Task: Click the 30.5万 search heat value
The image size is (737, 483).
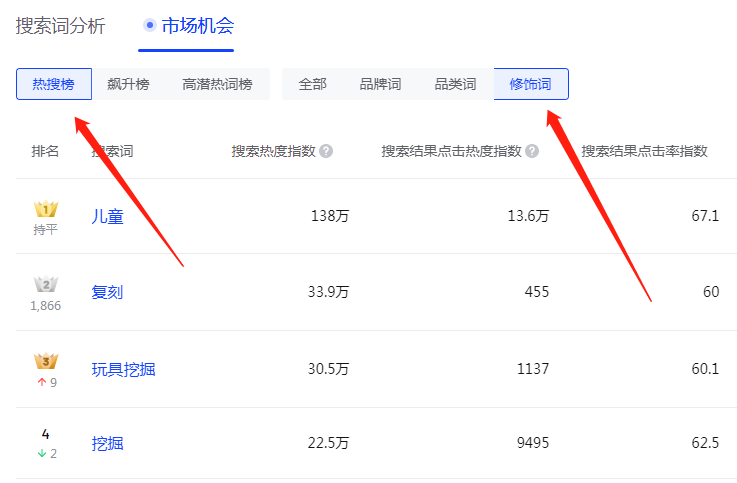Action: pyautogui.click(x=329, y=369)
